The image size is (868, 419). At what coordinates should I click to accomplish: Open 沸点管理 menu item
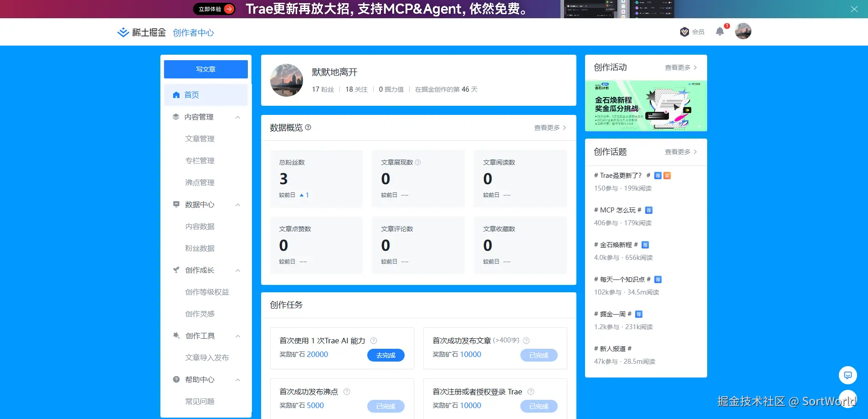click(200, 182)
